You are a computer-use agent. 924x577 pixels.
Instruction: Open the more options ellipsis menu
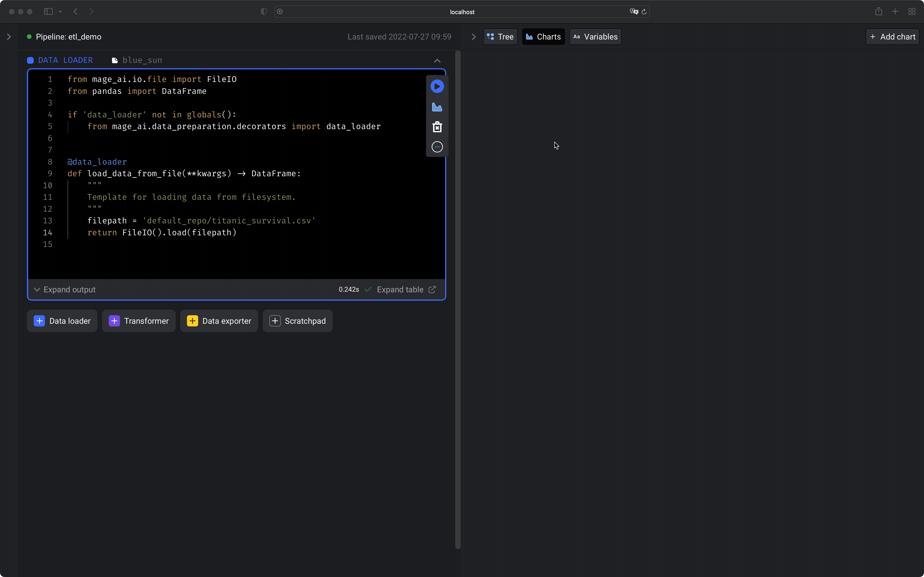(437, 147)
